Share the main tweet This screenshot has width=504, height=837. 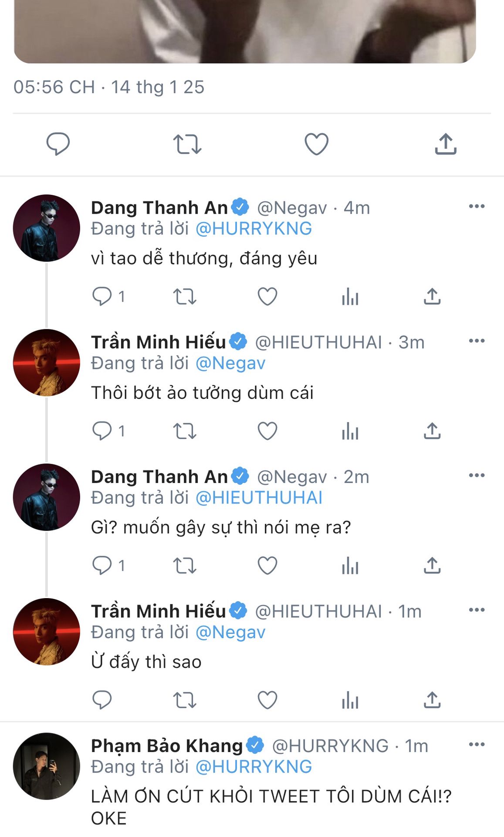pyautogui.click(x=446, y=144)
